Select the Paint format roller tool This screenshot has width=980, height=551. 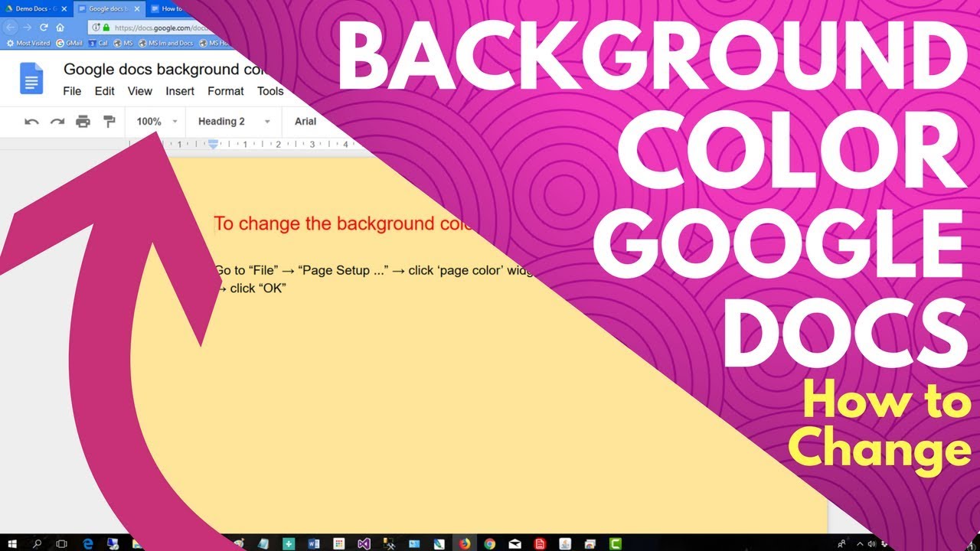coord(109,122)
